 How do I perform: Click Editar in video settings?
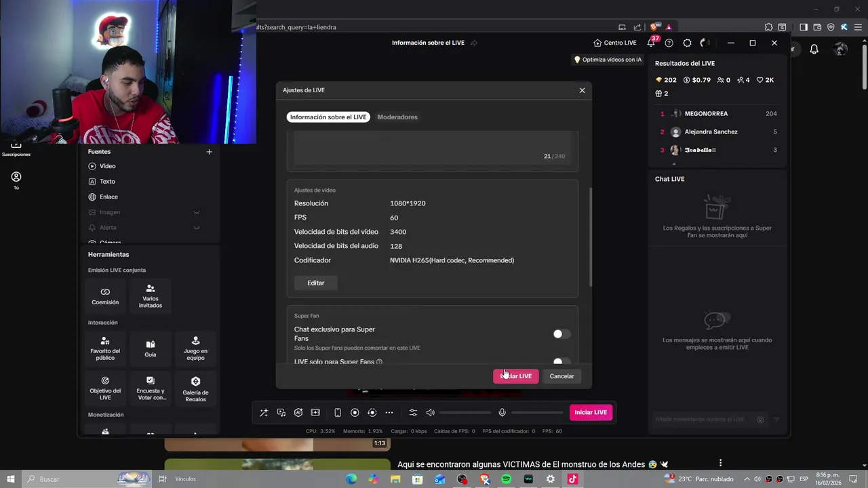point(316,283)
